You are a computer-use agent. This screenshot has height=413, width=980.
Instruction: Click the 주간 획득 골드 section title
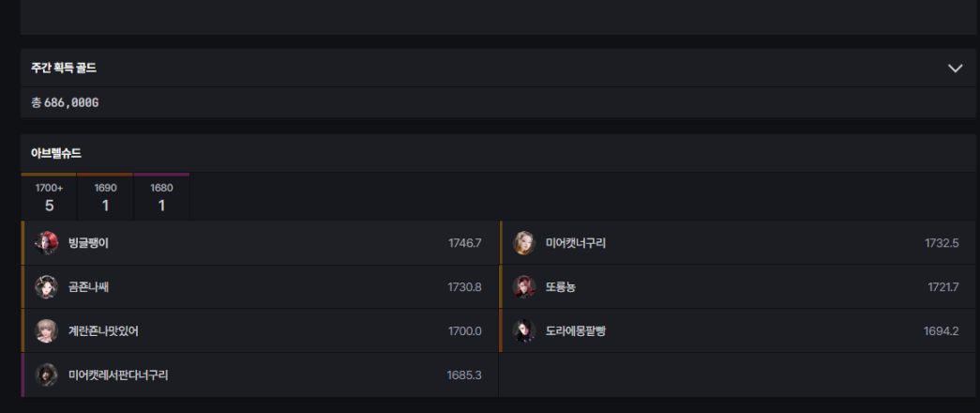coord(64,69)
